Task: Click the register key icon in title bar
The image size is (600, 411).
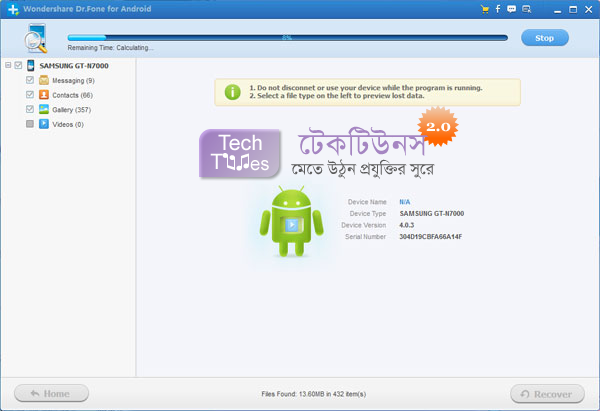Action: 527,9
